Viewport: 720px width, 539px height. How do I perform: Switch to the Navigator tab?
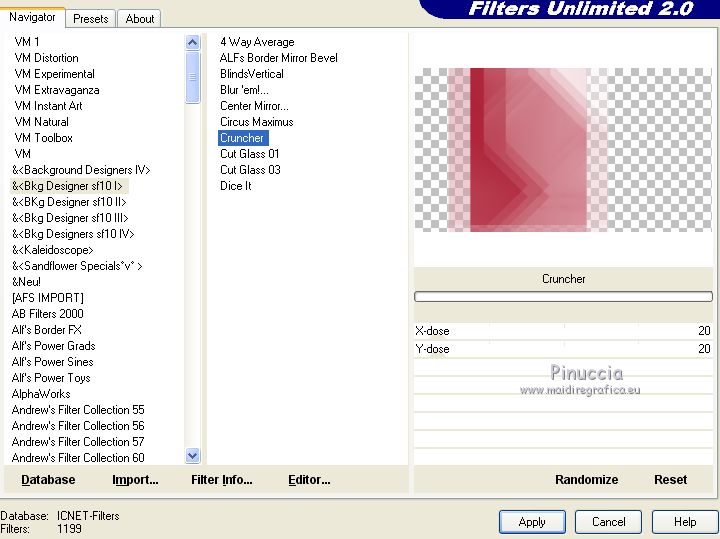(x=32, y=17)
